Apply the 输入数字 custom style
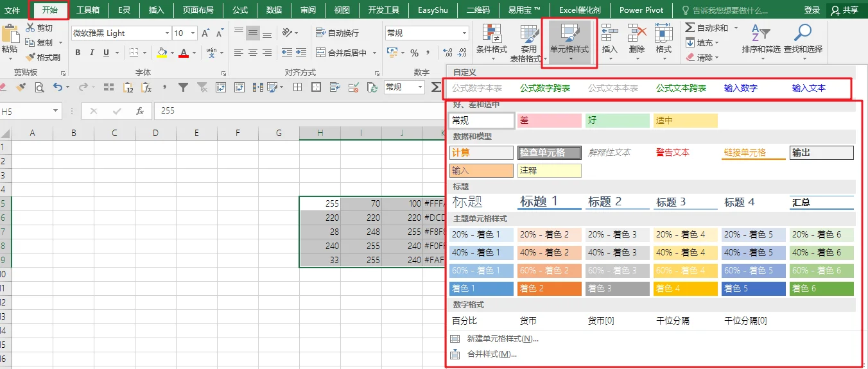Viewport: 868px width, 369px height. (x=741, y=89)
